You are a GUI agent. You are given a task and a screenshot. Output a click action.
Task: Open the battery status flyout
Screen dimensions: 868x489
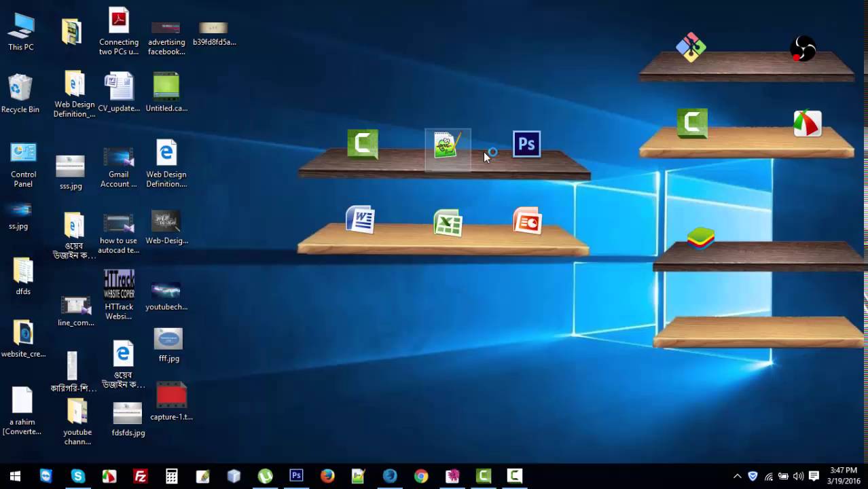pyautogui.click(x=783, y=476)
